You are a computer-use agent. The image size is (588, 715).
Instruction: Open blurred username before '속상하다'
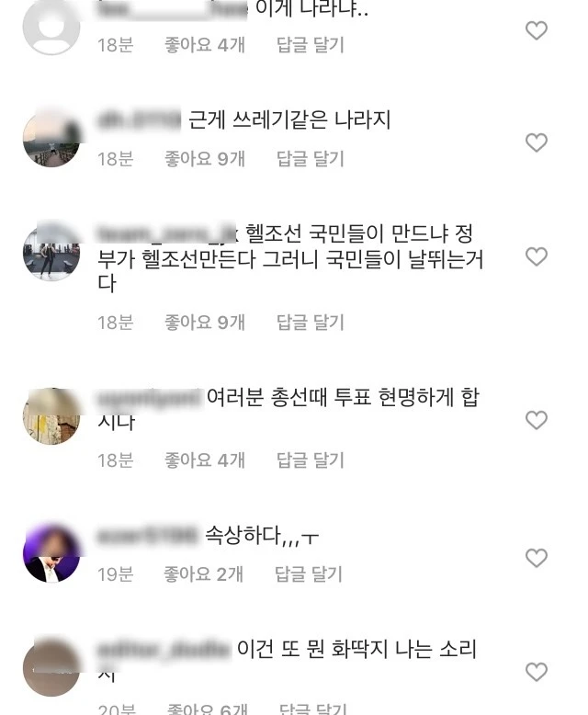click(x=147, y=535)
